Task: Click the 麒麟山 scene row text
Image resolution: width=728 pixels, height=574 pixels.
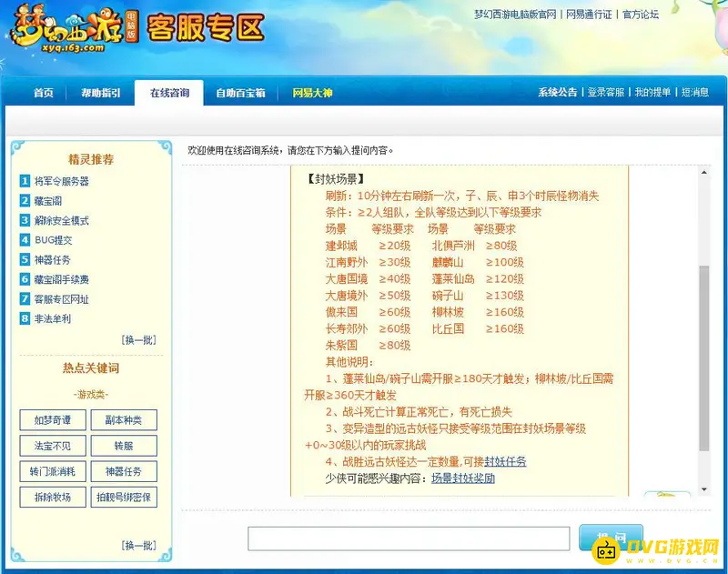Action: (x=448, y=263)
